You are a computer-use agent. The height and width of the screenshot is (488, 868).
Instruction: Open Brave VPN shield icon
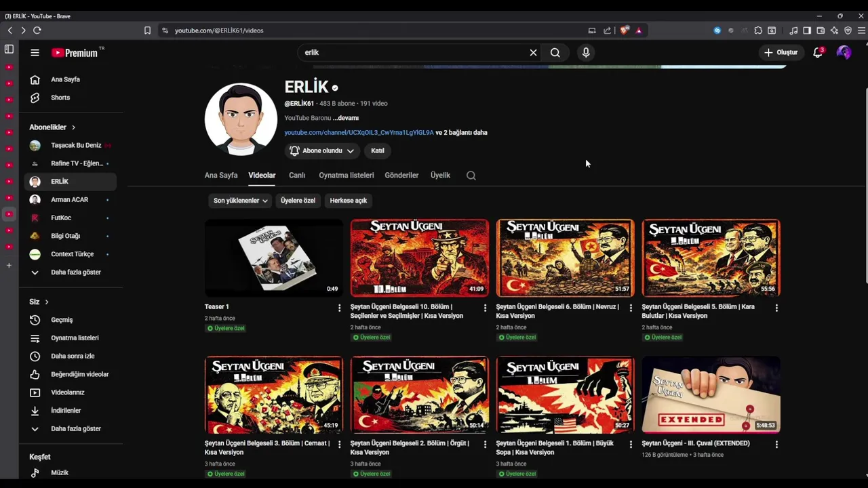tap(848, 30)
